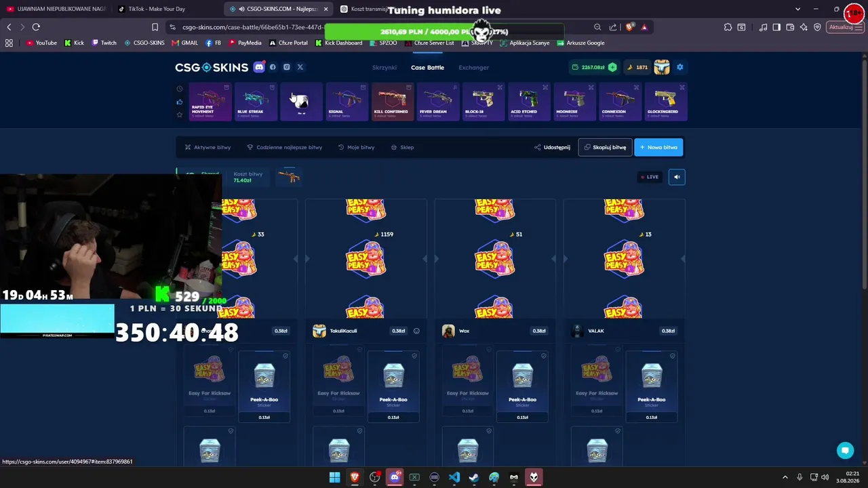Open Visual Studio Code from the taskbar

point(454,477)
